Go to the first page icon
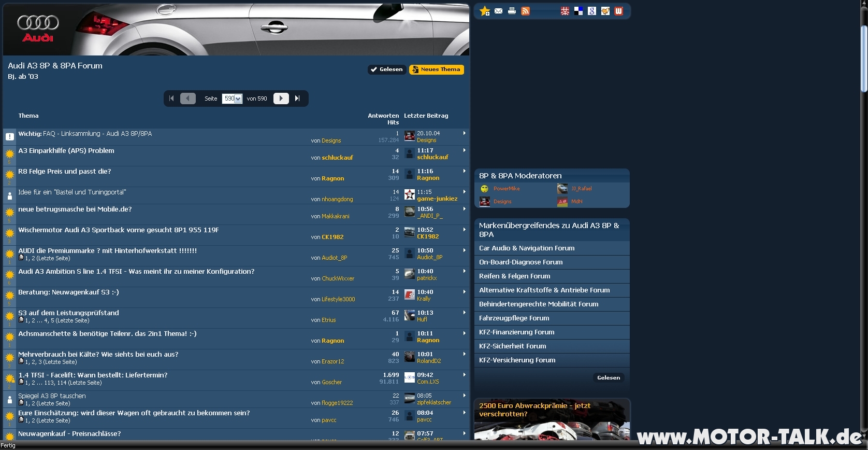Screen dimensions: 868x450 pyautogui.click(x=171, y=98)
